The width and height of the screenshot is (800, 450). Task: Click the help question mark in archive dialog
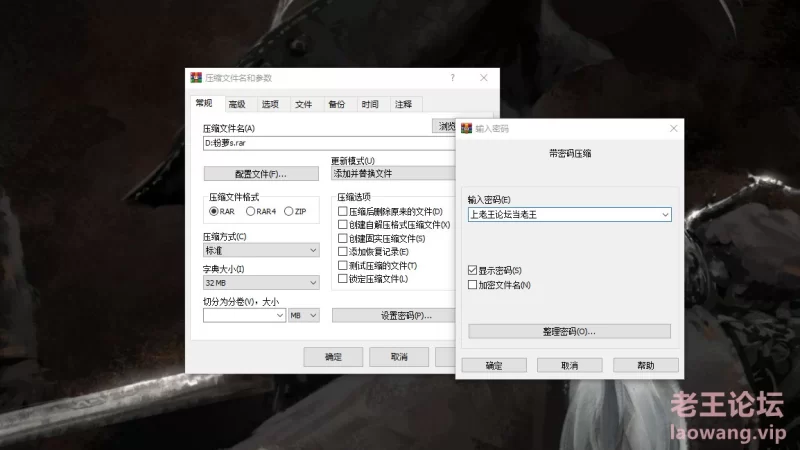point(453,78)
